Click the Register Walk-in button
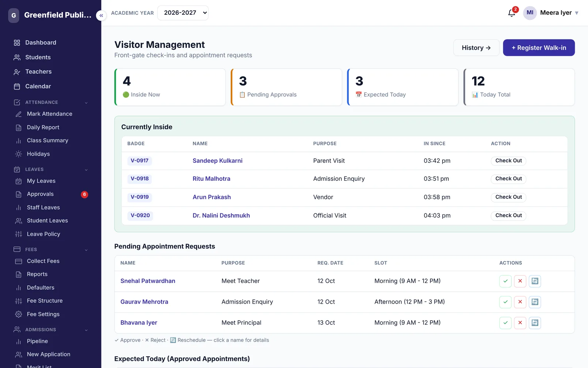 click(539, 48)
